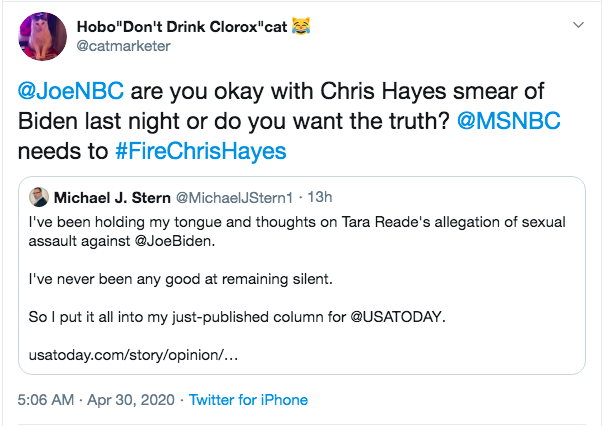Open the #FireChrisHayes hashtag
603x426 pixels.
(201, 151)
